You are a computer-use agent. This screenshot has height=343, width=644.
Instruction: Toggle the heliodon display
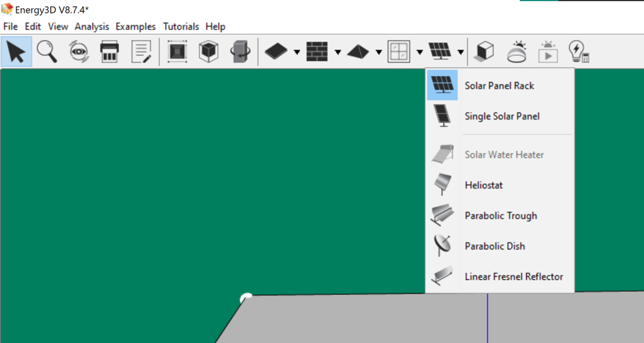pyautogui.click(x=516, y=52)
